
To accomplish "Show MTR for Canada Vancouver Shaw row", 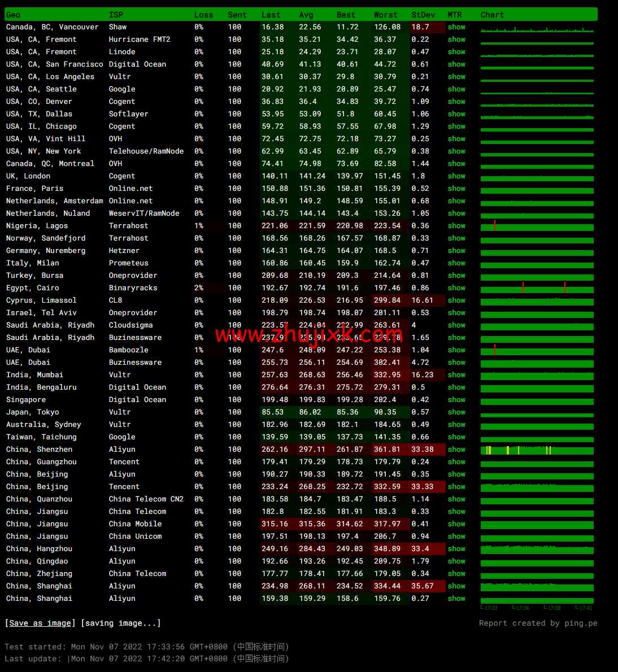I will tap(456, 27).
